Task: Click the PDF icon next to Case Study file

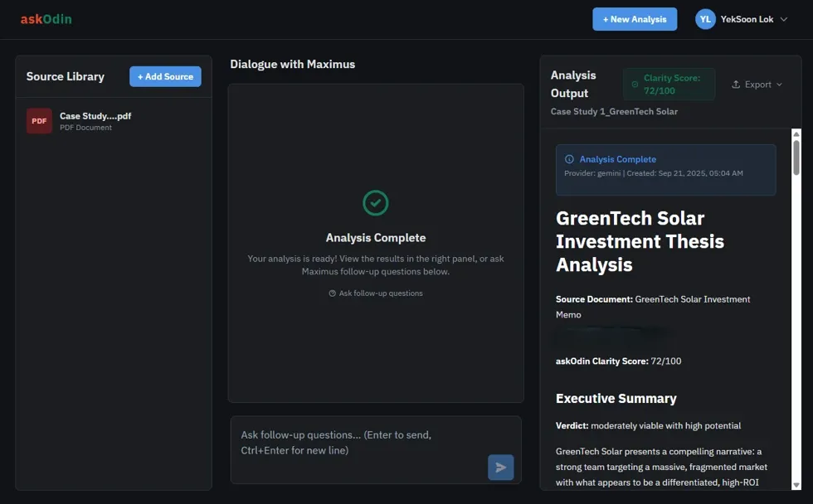Action: point(39,121)
